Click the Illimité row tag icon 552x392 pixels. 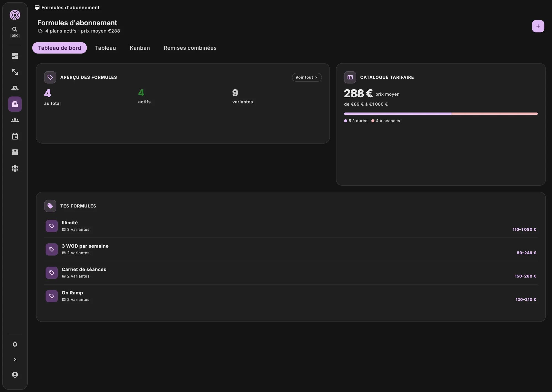[x=52, y=226]
